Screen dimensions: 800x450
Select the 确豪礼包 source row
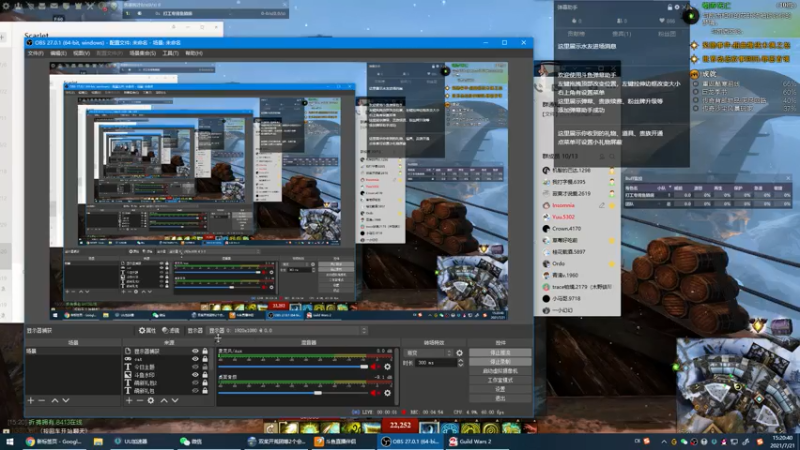pos(167,391)
